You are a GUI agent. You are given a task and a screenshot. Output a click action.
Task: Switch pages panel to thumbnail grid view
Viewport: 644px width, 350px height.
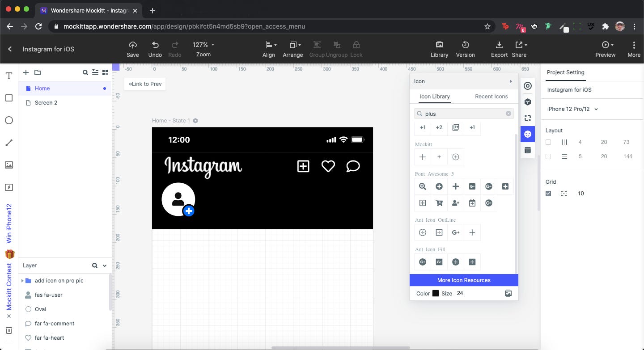pyautogui.click(x=105, y=72)
